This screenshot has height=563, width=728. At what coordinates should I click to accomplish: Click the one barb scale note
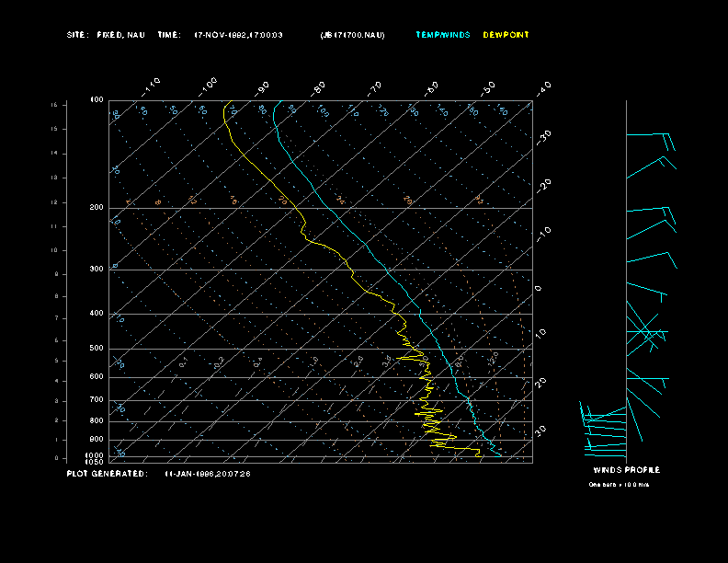[x=618, y=484]
